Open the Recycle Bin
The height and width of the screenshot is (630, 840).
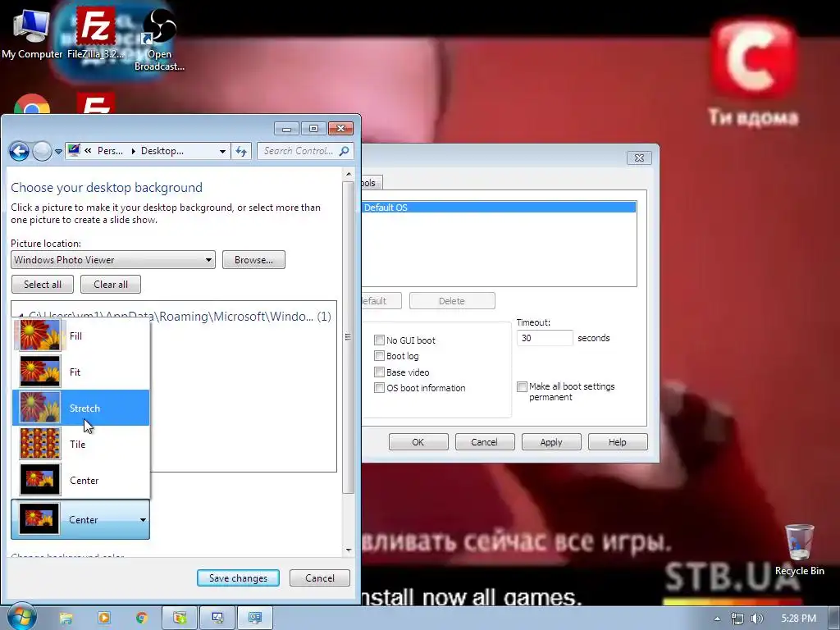(x=799, y=550)
